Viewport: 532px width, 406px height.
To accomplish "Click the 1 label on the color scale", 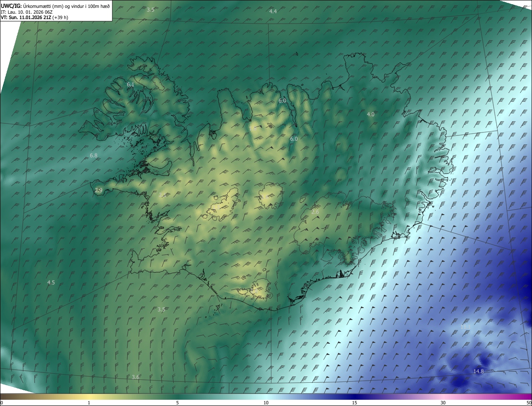I will 89,403.
